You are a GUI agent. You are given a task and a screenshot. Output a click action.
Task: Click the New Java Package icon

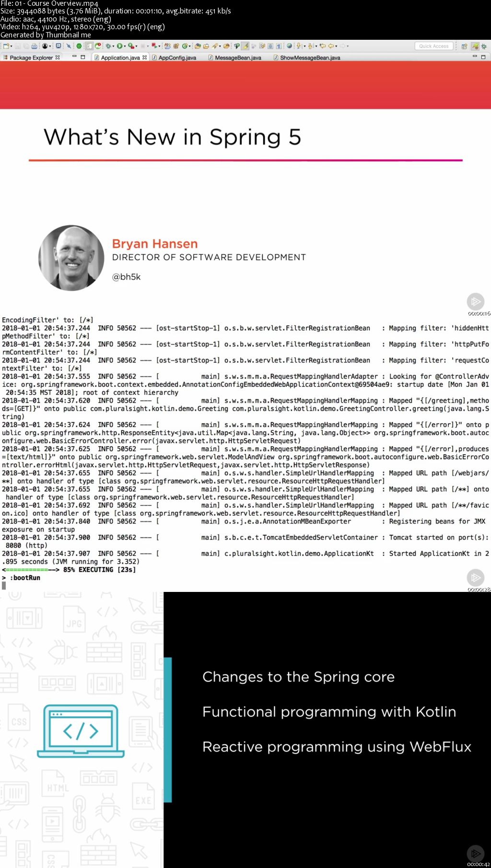pyautogui.click(x=176, y=46)
